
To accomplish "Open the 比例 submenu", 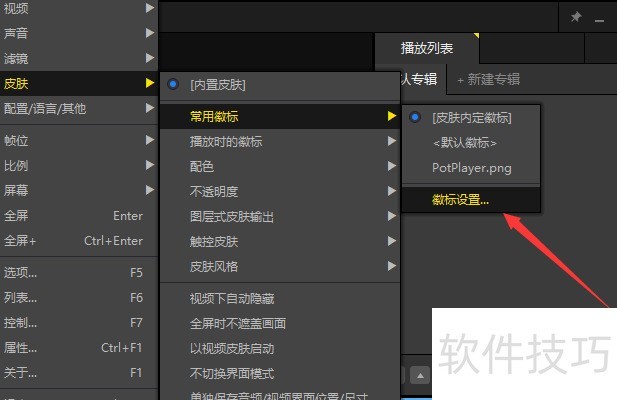I will 79,166.
